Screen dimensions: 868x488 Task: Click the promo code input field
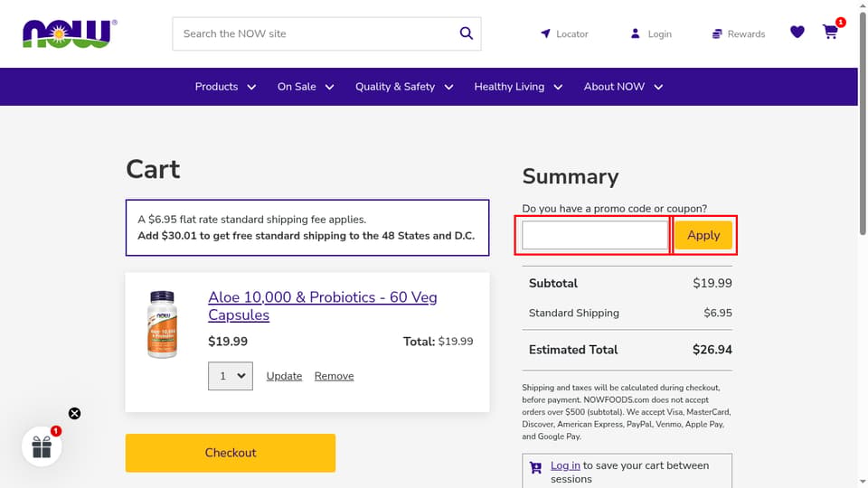(595, 235)
